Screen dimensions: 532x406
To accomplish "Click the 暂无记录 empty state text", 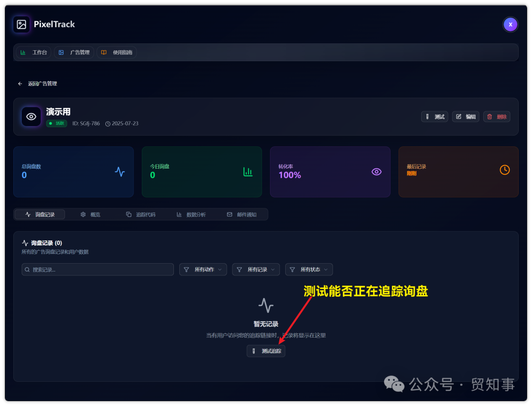I will point(266,324).
